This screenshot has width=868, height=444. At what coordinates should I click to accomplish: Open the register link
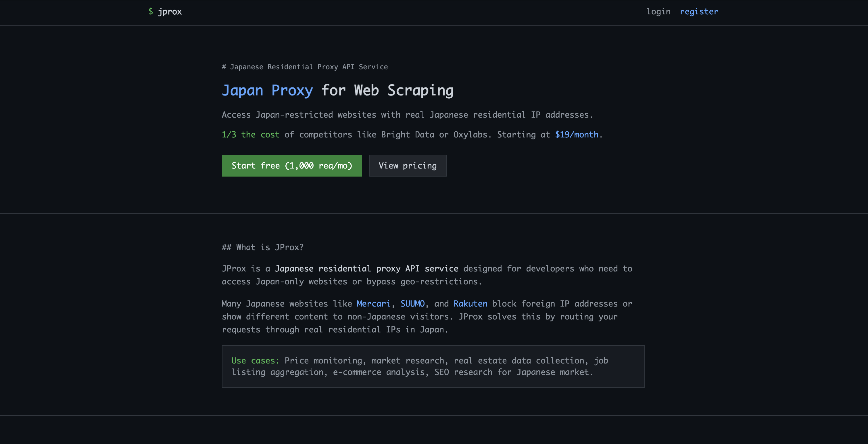[x=699, y=11]
